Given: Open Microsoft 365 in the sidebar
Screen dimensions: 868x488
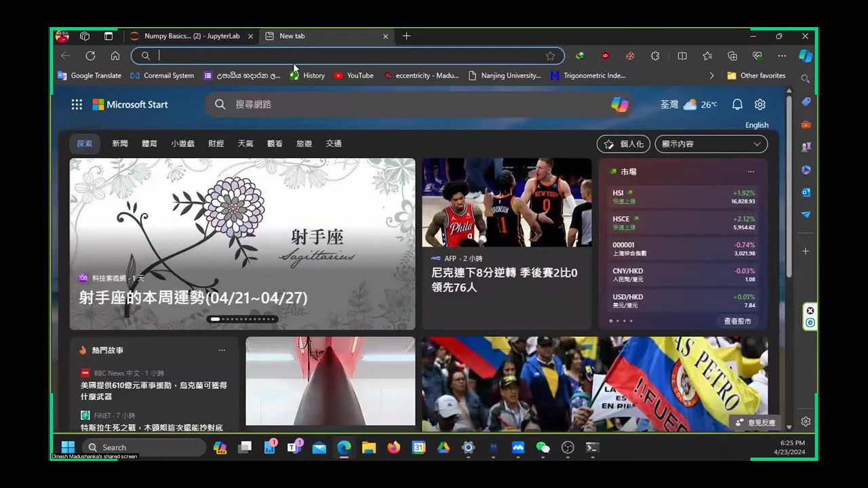Looking at the screenshot, I should coord(806,169).
